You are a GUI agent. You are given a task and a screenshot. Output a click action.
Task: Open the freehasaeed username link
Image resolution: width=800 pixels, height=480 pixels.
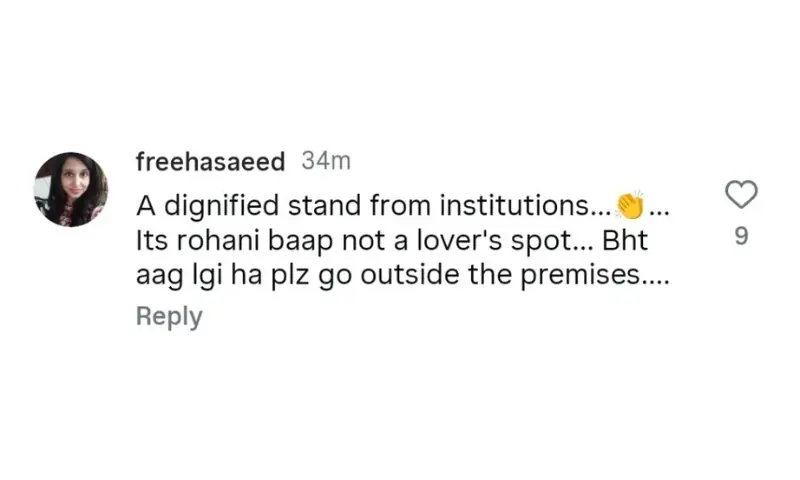click(x=210, y=161)
